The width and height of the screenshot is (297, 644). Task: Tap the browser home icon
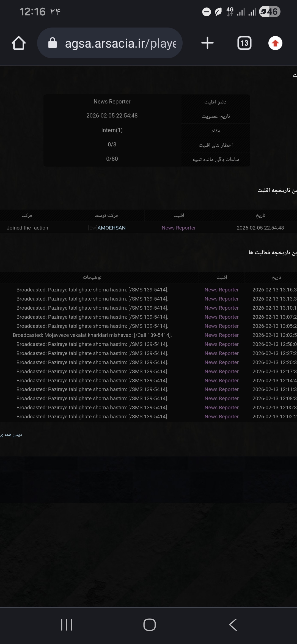coord(19,43)
